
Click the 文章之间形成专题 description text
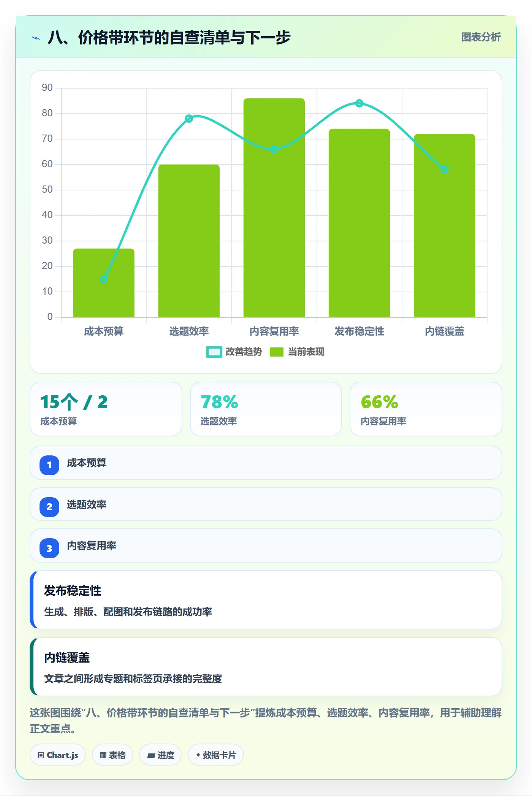point(133,679)
